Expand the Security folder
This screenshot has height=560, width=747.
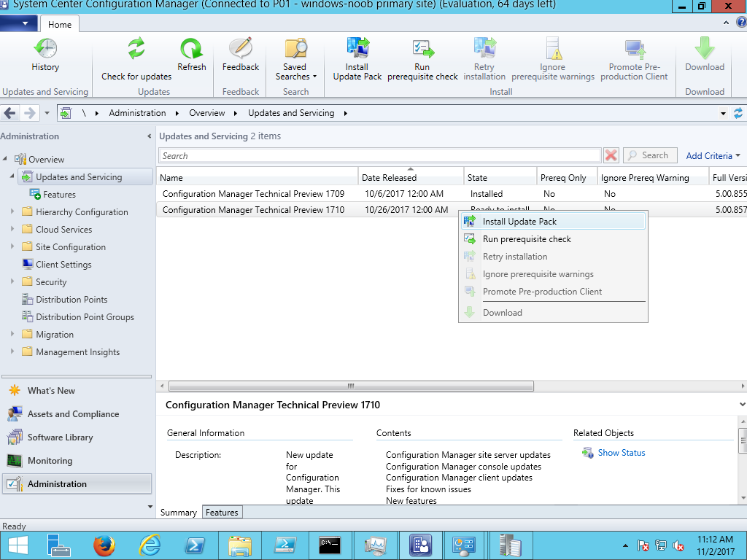[12, 281]
